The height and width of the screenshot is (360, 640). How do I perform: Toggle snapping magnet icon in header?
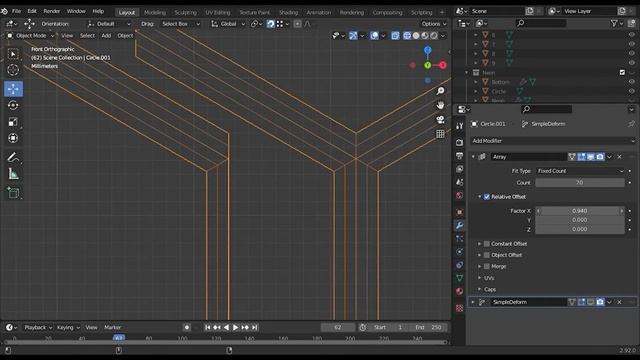pyautogui.click(x=271, y=24)
